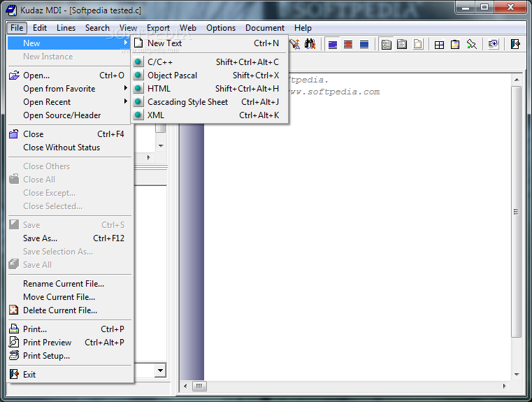Viewport: 532px width, 402px height.
Task: Create a new C/C++ document
Action: 210,62
